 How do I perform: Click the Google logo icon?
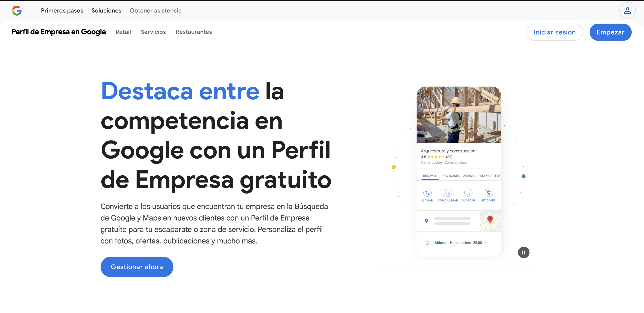pyautogui.click(x=17, y=10)
